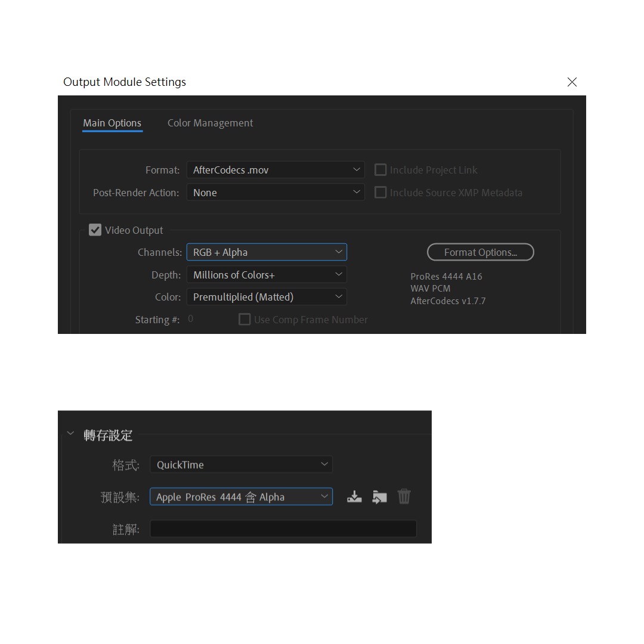
Task: Click the Format Options... button
Action: [480, 252]
